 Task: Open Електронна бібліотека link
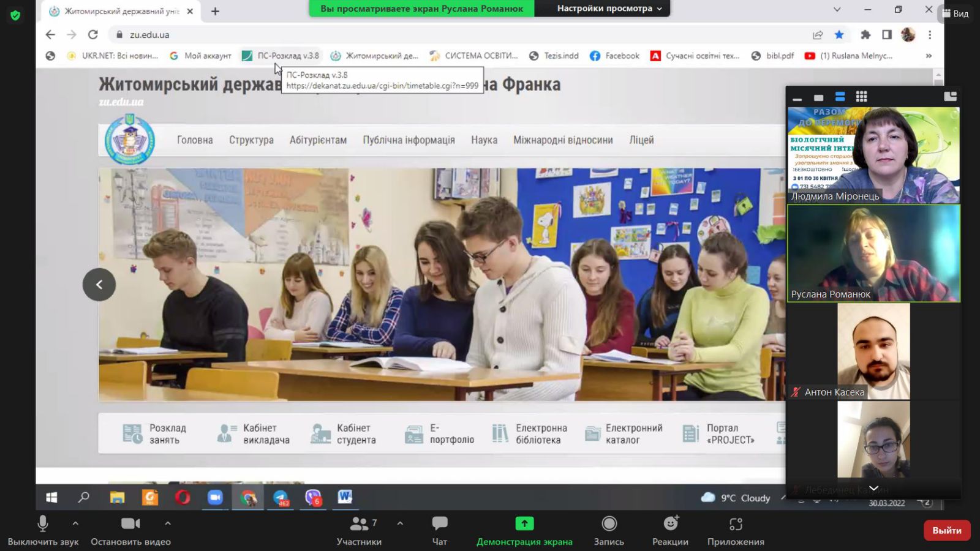click(529, 433)
